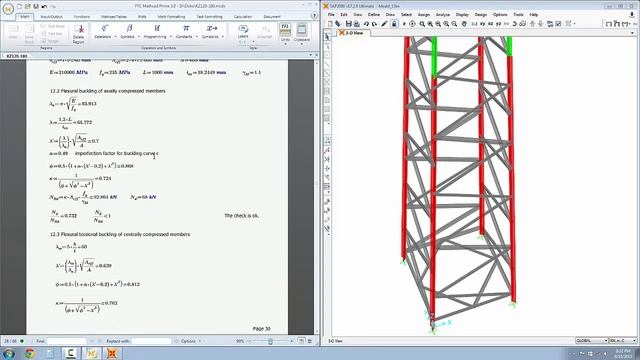
Task: Click SAP2000 Undo toolbar icon
Action: coord(366,24)
